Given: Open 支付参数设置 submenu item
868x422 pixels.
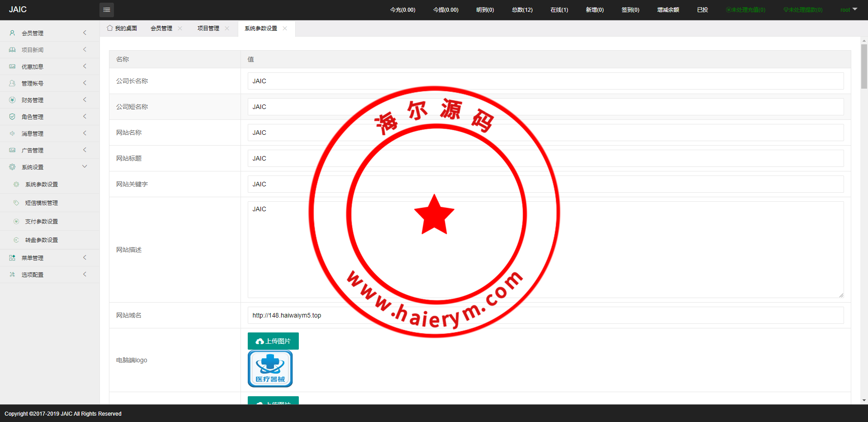Looking at the screenshot, I should [50, 222].
